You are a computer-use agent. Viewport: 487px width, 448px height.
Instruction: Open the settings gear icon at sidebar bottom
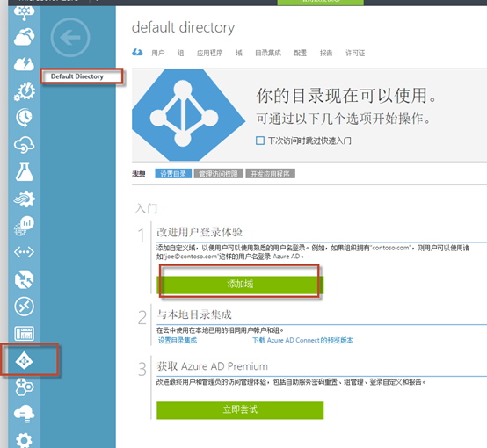point(24,440)
